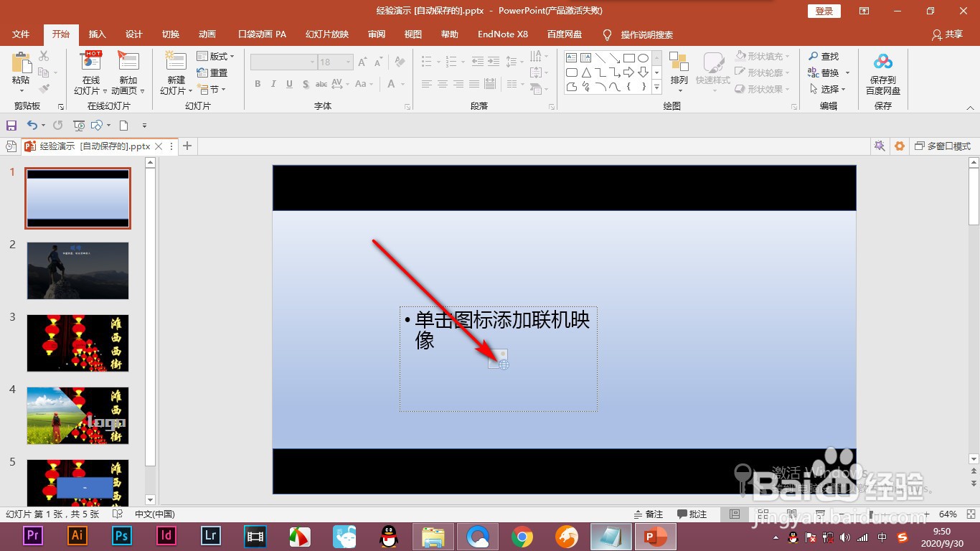Viewport: 980px width, 551px height.
Task: Switch to Insert (插入) tab
Action: pos(97,34)
